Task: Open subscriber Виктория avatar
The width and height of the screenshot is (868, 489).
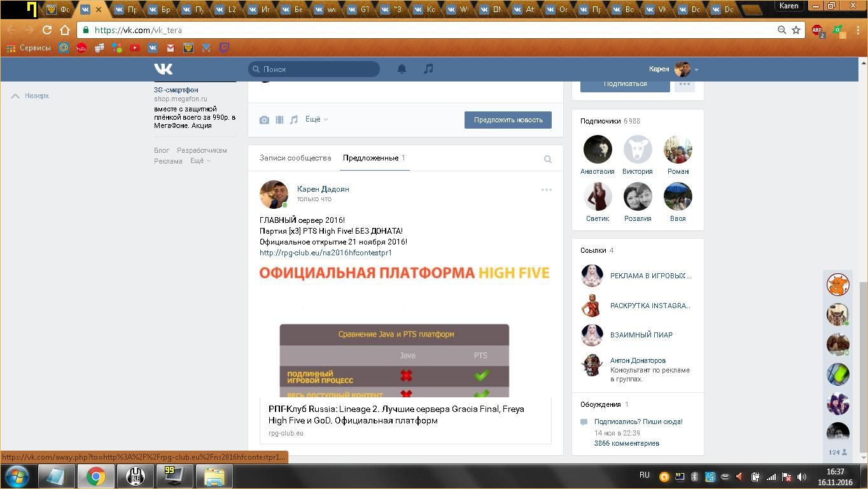Action: pos(638,150)
